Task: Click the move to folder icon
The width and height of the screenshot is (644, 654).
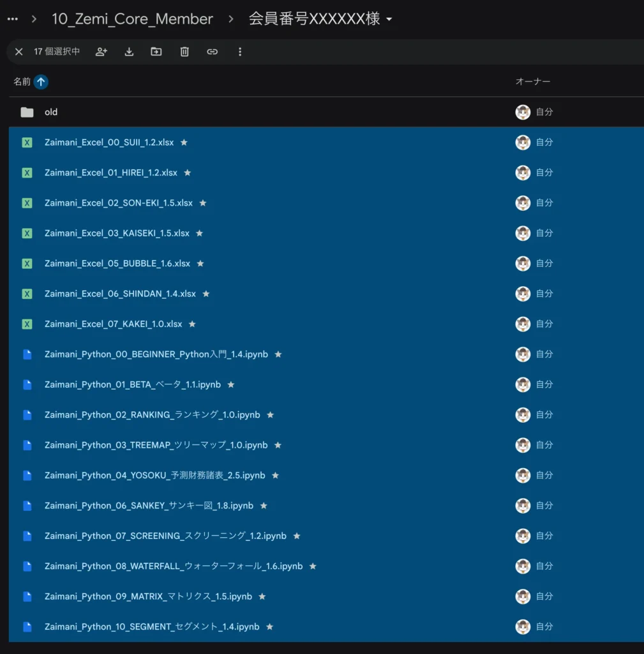Action: click(x=156, y=52)
